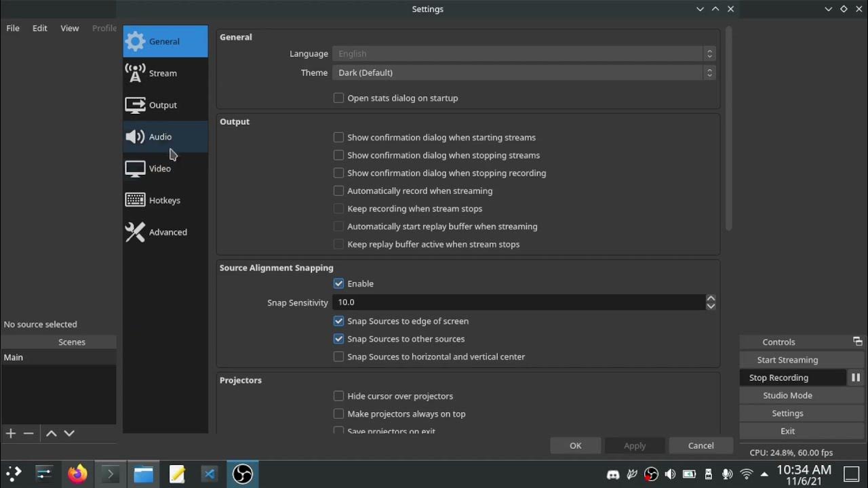
Task: Click the Snap Sensitivity value field
Action: [x=519, y=302]
